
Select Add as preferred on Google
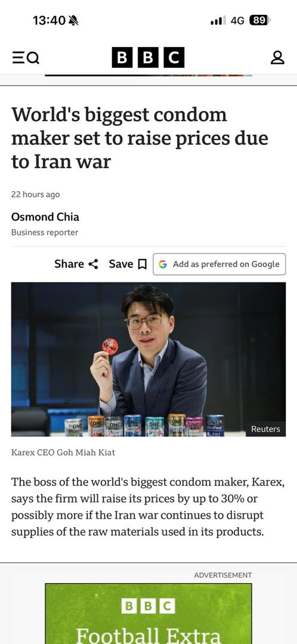[219, 264]
